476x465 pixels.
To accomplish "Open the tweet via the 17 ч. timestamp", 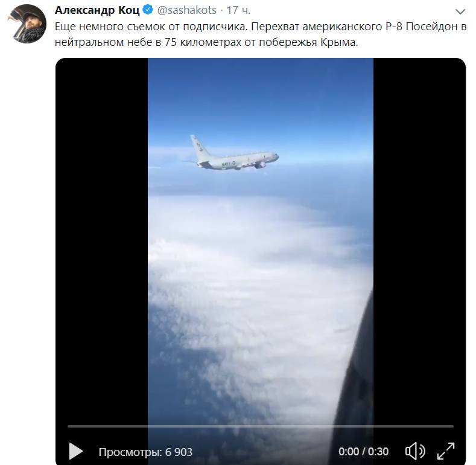I will pos(239,10).
